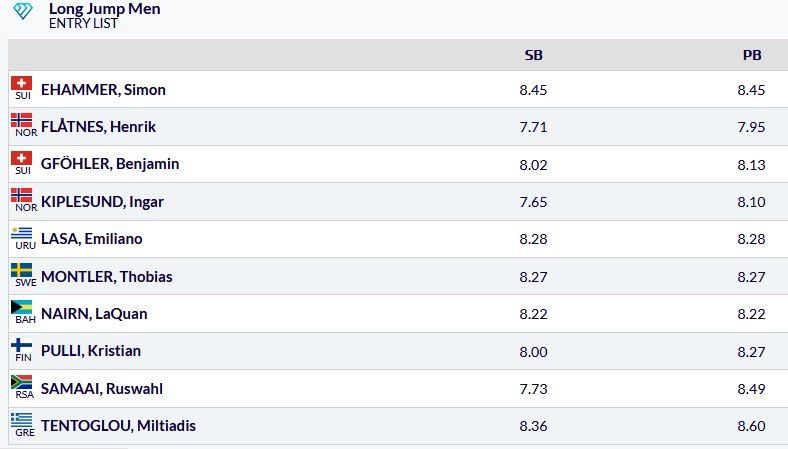
Task: Click the Greek flag next to TENTOGLOU
Action: pos(22,420)
